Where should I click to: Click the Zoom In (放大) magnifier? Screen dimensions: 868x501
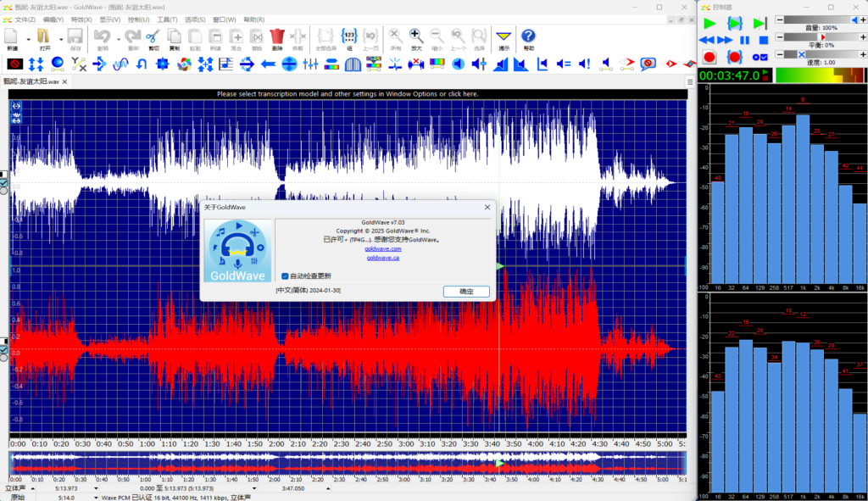pyautogui.click(x=415, y=36)
